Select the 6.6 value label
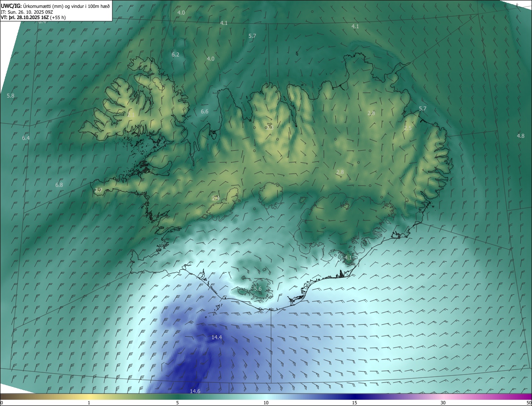 204,112
